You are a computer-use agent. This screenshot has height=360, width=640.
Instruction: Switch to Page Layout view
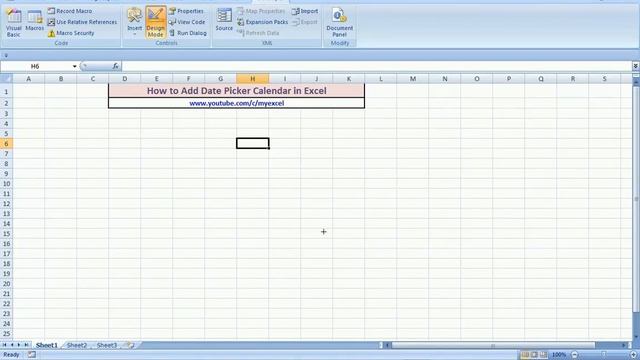[x=534, y=355]
